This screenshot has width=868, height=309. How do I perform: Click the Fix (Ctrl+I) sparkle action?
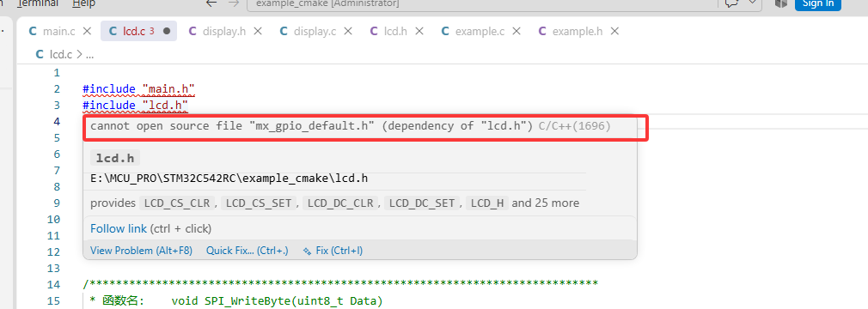(333, 251)
